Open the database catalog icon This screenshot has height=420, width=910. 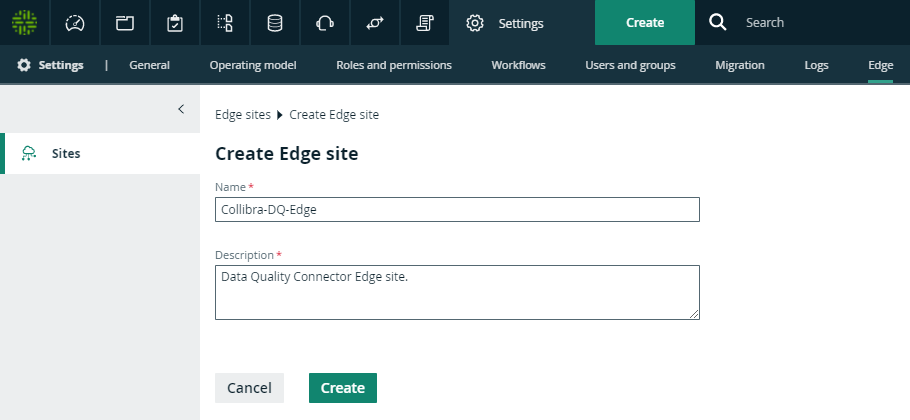pyautogui.click(x=274, y=22)
